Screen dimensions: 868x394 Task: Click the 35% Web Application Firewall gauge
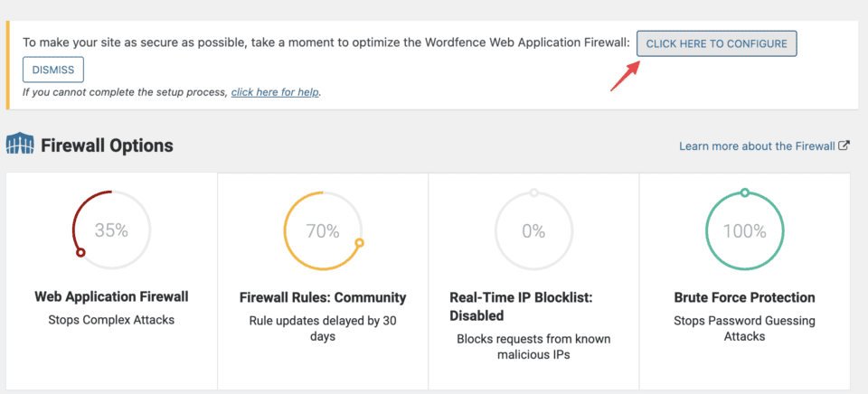tap(111, 230)
